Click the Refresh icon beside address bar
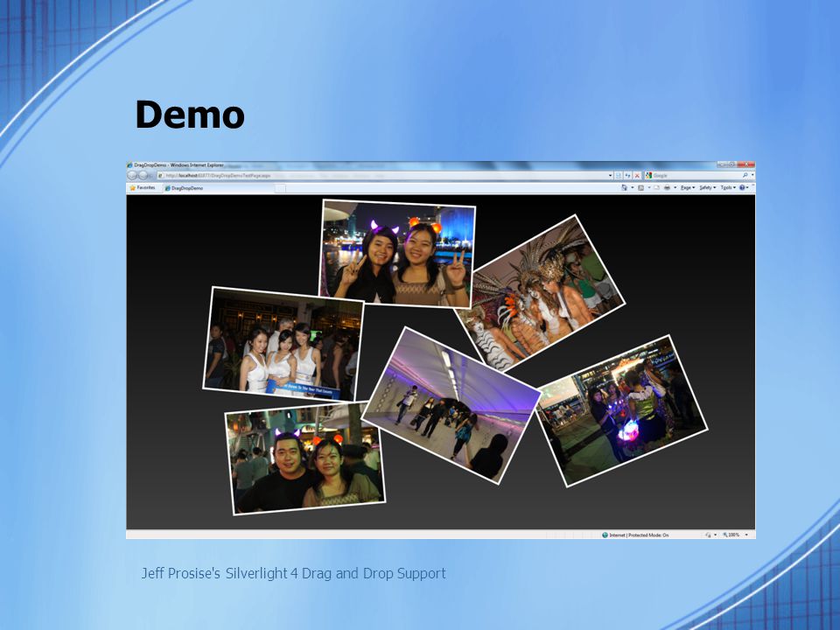The width and height of the screenshot is (840, 630). point(627,176)
